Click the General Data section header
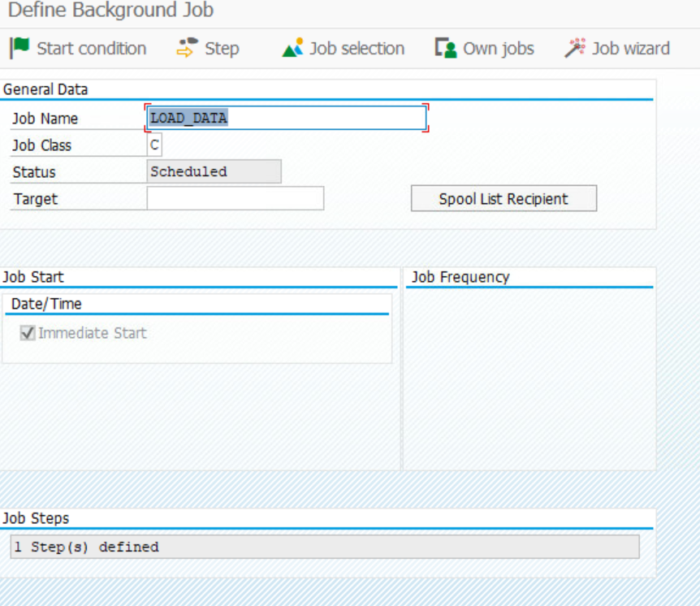Screen dimensions: 700x606 pyautogui.click(x=45, y=89)
